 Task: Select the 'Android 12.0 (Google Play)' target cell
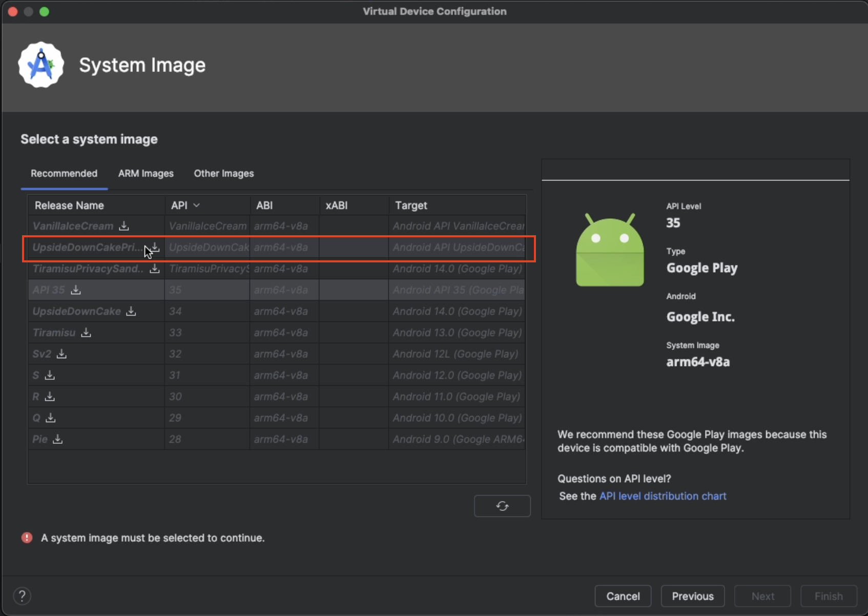pos(457,375)
